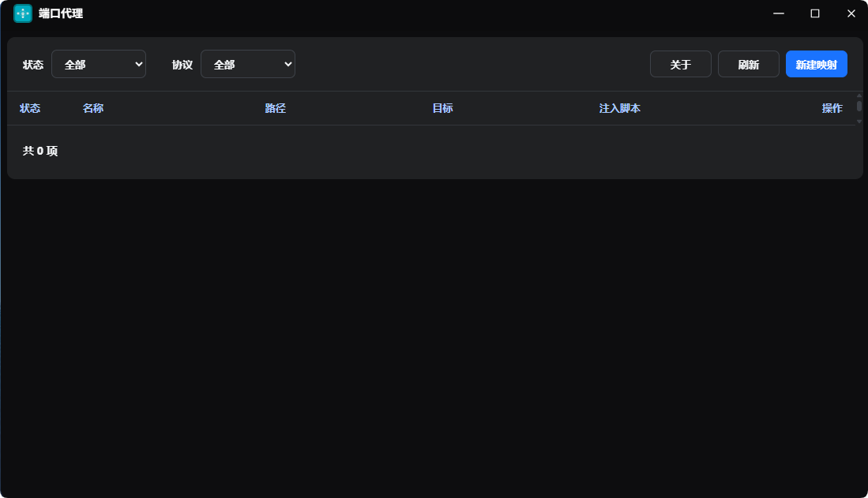Click the 关于 button
This screenshot has height=498, width=868.
coord(680,64)
